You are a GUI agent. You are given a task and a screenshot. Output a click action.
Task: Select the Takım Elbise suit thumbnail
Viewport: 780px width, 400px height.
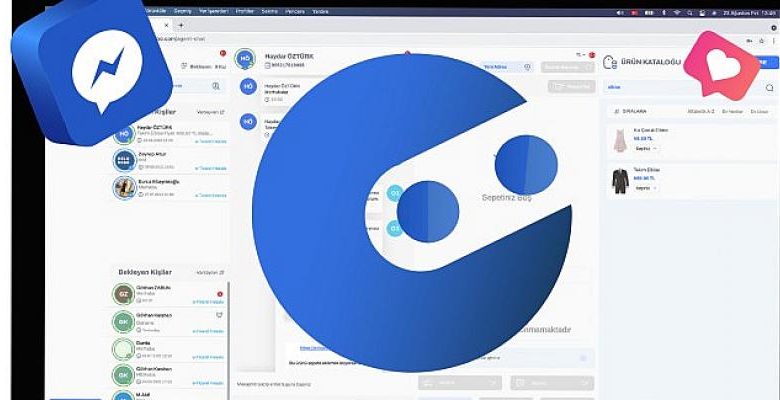pos(620,181)
